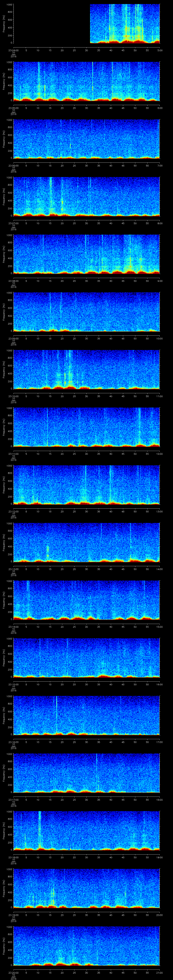This screenshot has height=980, width=173.
Task: Click the 23:06:00 time axis label
Action: click(13, 166)
